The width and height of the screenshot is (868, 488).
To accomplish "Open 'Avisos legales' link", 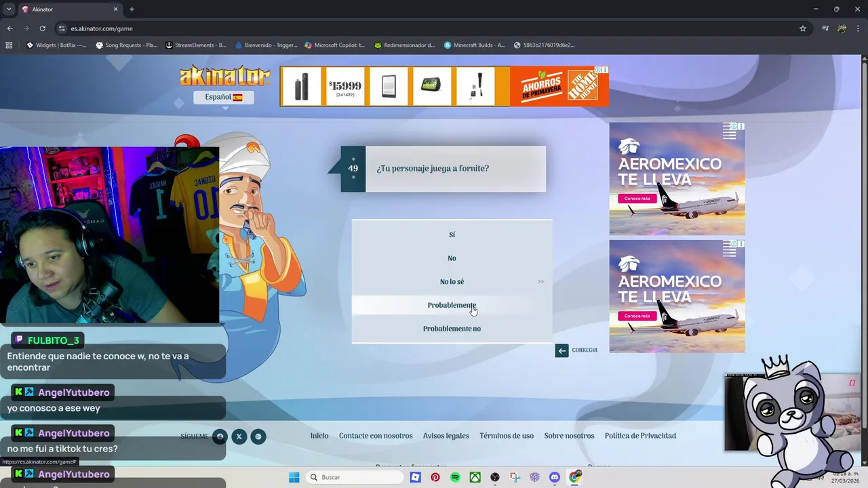I will point(446,436).
